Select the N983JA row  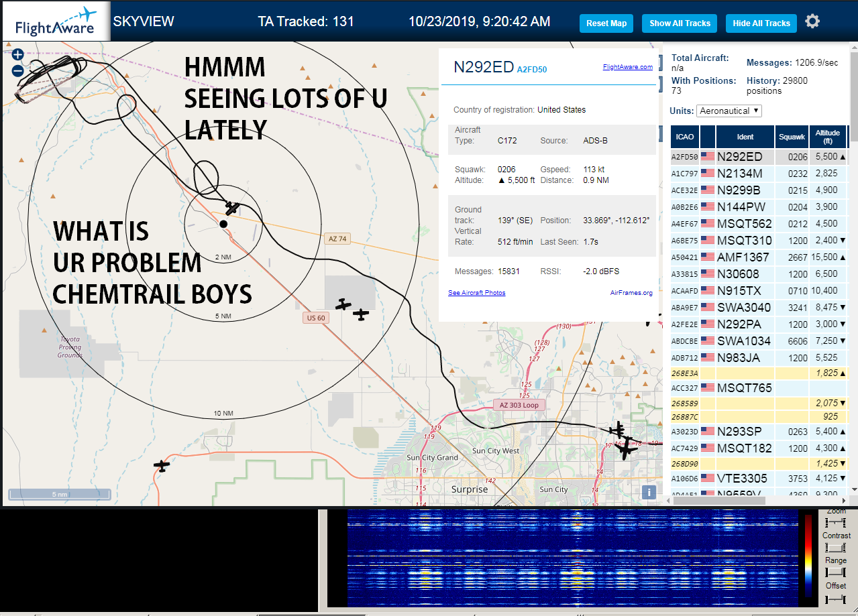[x=759, y=358]
